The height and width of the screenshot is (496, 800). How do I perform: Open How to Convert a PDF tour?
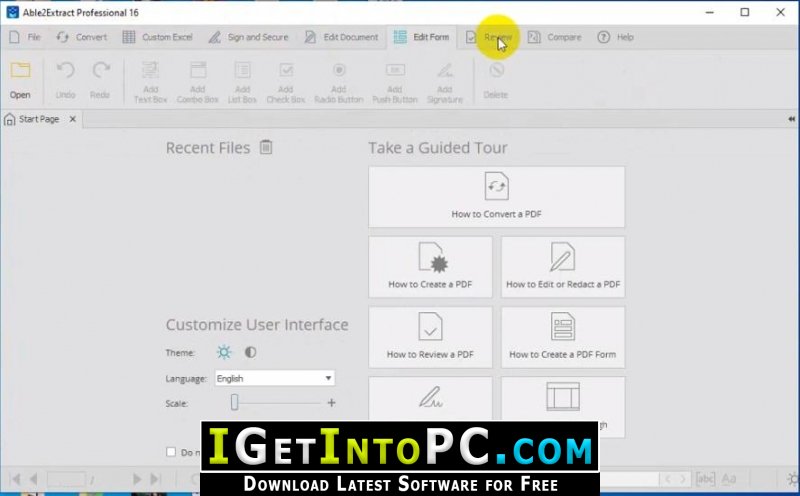tap(496, 197)
